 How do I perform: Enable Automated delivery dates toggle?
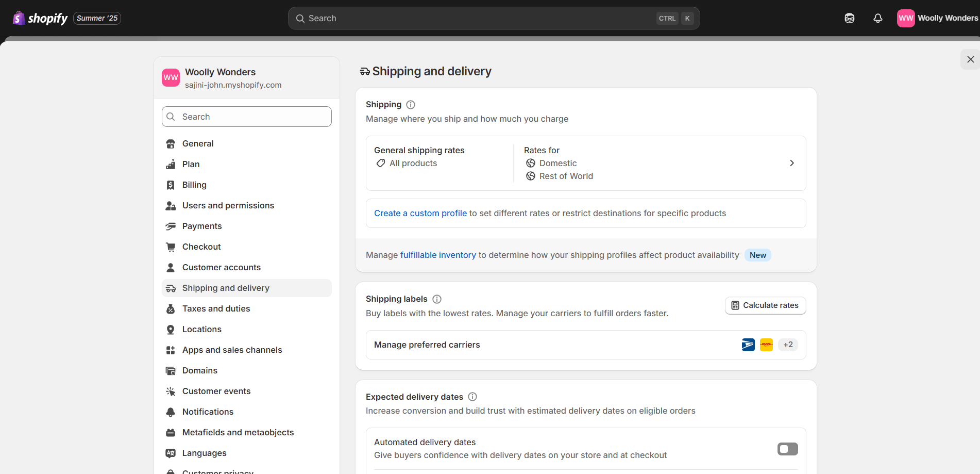pyautogui.click(x=788, y=449)
